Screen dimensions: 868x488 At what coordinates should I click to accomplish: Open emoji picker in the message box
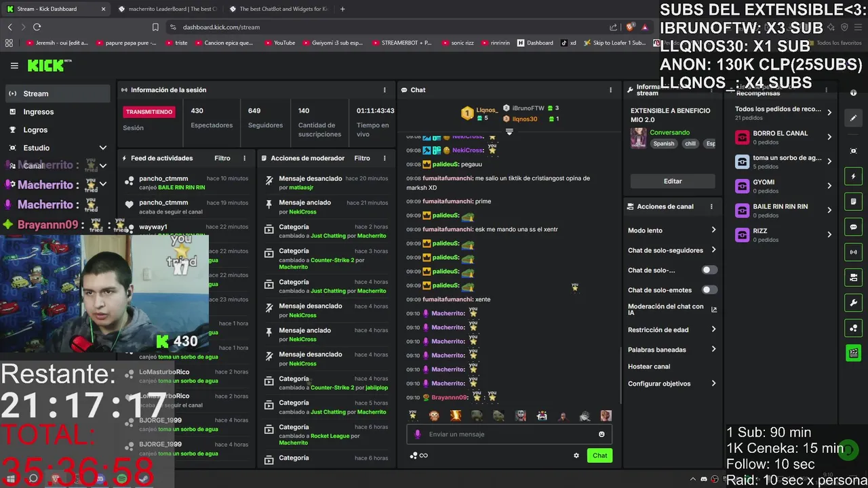601,434
